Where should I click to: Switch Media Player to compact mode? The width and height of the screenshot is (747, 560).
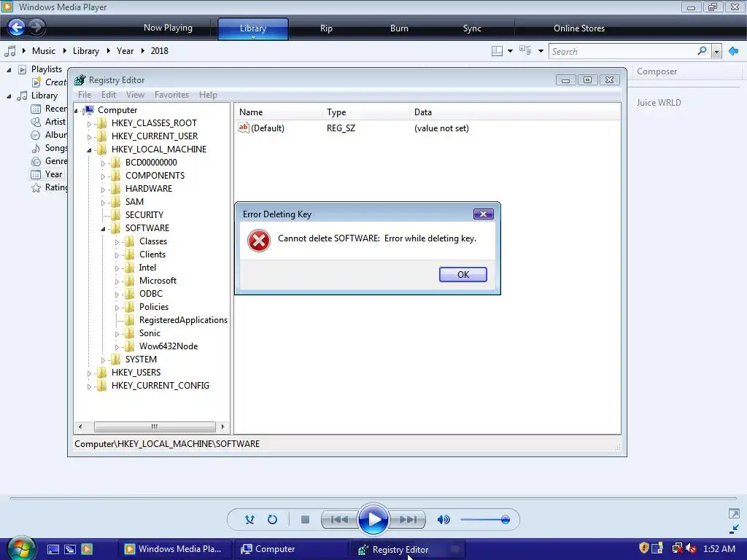(734, 529)
